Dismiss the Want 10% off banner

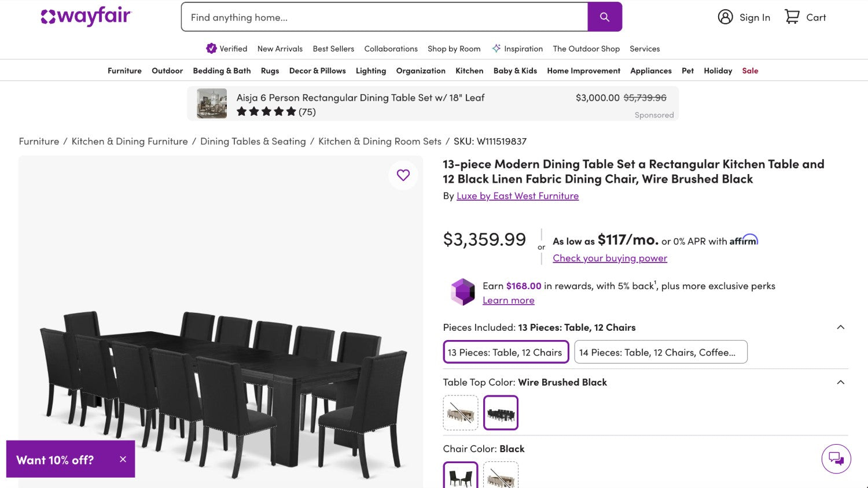pyautogui.click(x=123, y=459)
